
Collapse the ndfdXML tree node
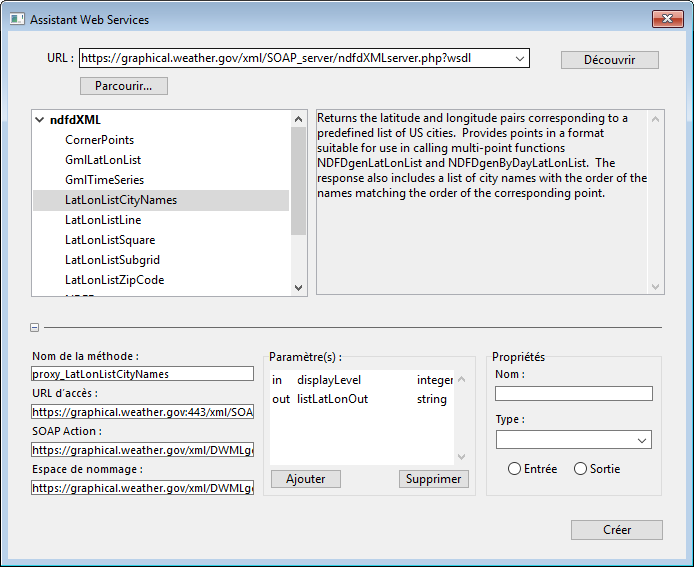click(40, 120)
